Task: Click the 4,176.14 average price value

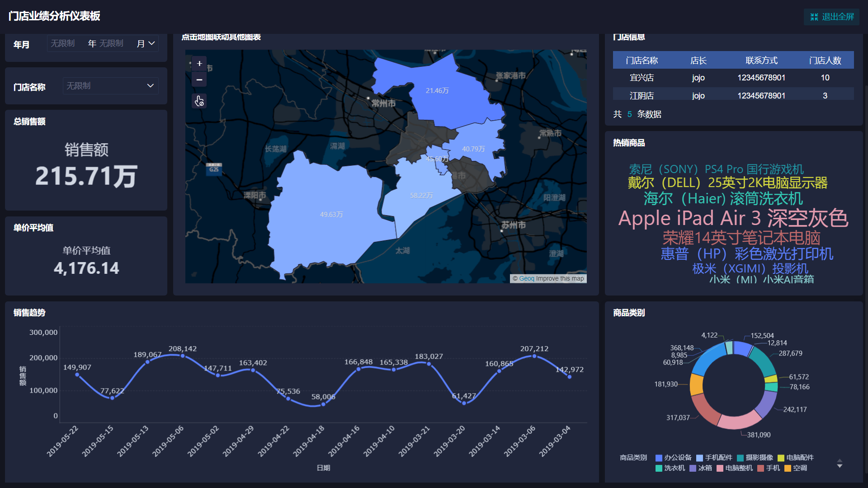Action: coord(86,268)
